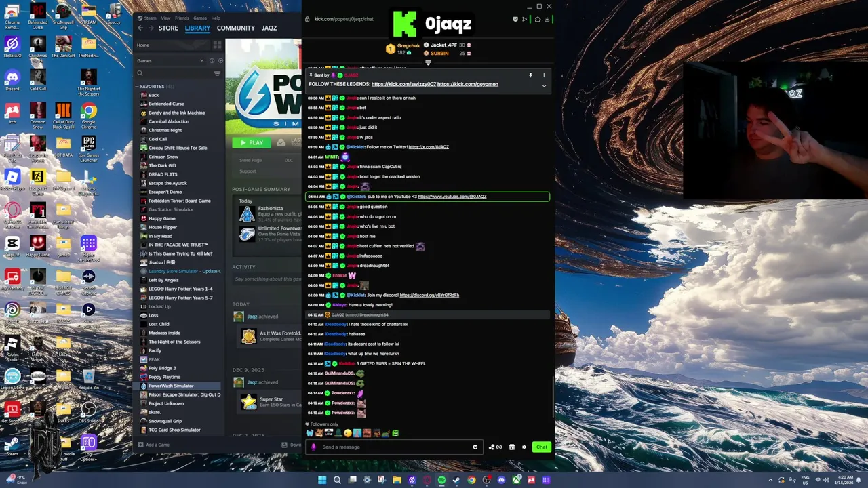Open the Kick shop storefront icon
868x488 pixels.
(512, 447)
